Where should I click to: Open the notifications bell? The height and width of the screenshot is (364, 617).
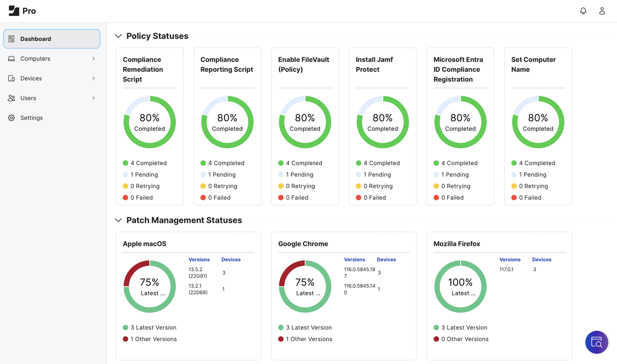[583, 11]
